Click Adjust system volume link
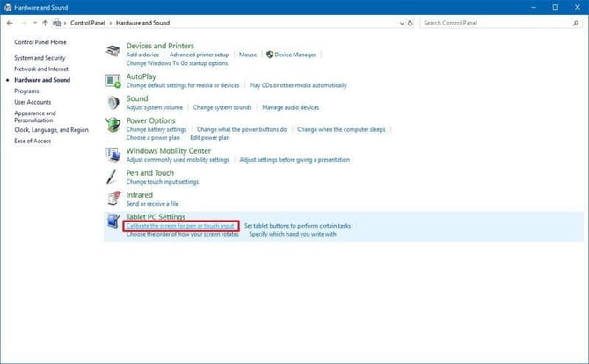The height and width of the screenshot is (364, 589). (x=155, y=107)
